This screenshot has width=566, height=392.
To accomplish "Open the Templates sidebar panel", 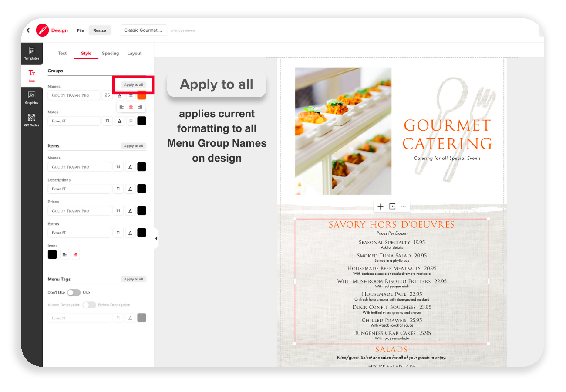I will (31, 53).
